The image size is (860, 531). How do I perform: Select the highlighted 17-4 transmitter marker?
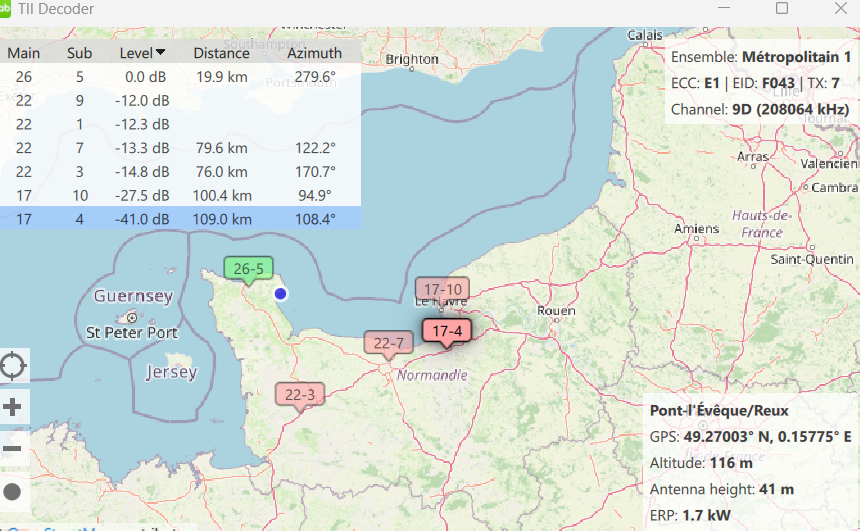(447, 332)
